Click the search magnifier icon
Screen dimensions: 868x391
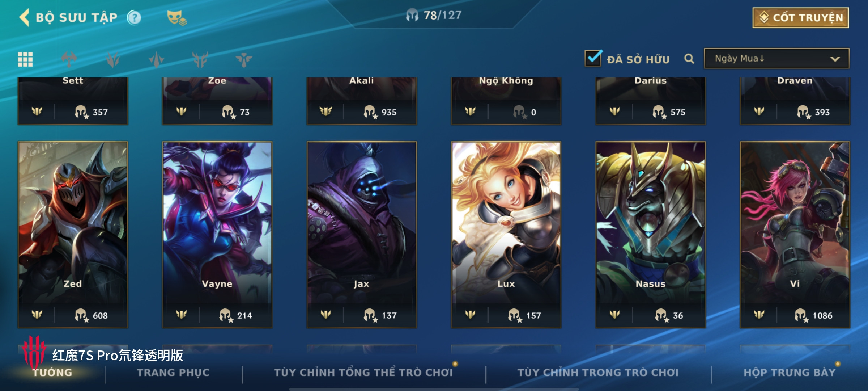pyautogui.click(x=689, y=59)
